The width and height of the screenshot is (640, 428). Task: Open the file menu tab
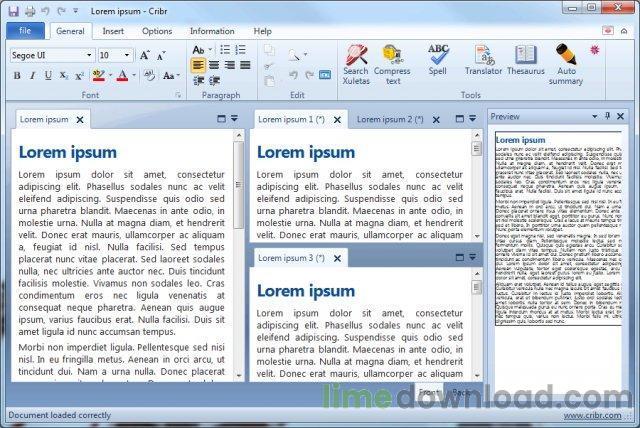point(25,31)
